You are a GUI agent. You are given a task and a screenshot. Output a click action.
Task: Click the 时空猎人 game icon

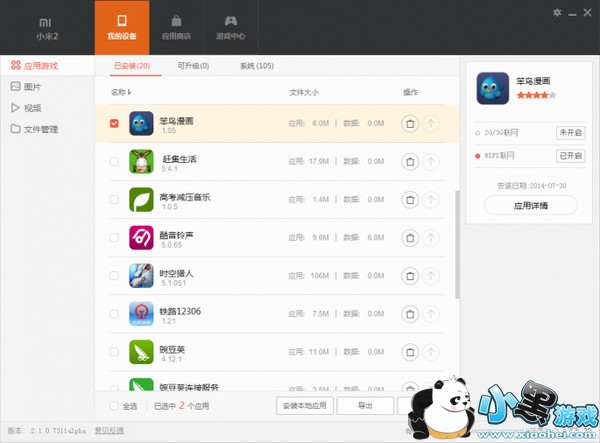click(x=141, y=275)
